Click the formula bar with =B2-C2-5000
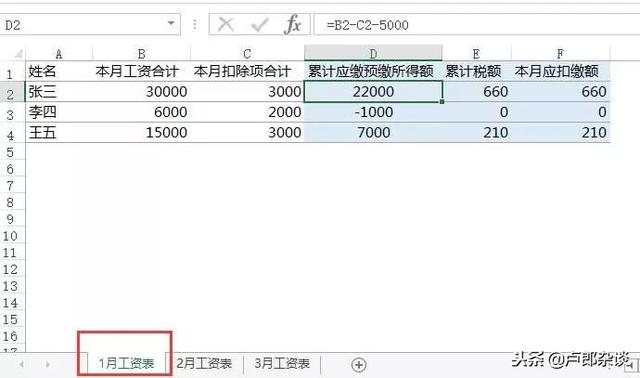Image resolution: width=640 pixels, height=378 pixels. (x=477, y=24)
